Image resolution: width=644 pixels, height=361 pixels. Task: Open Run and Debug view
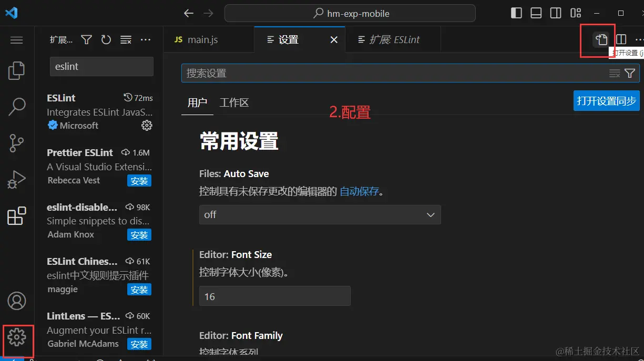pyautogui.click(x=17, y=179)
